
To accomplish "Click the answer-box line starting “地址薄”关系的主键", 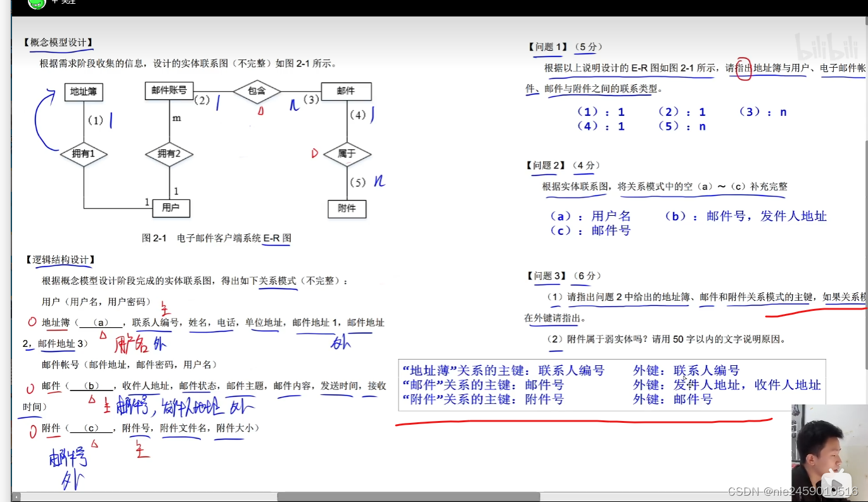I will (504, 371).
